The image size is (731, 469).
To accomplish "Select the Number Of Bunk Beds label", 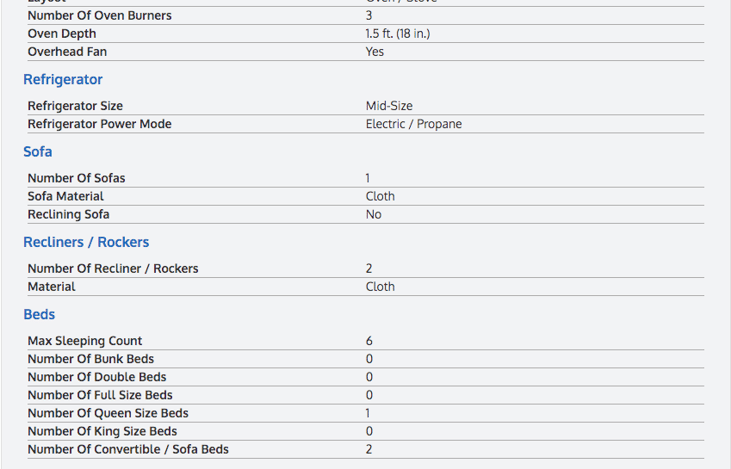I will pyautogui.click(x=91, y=359).
